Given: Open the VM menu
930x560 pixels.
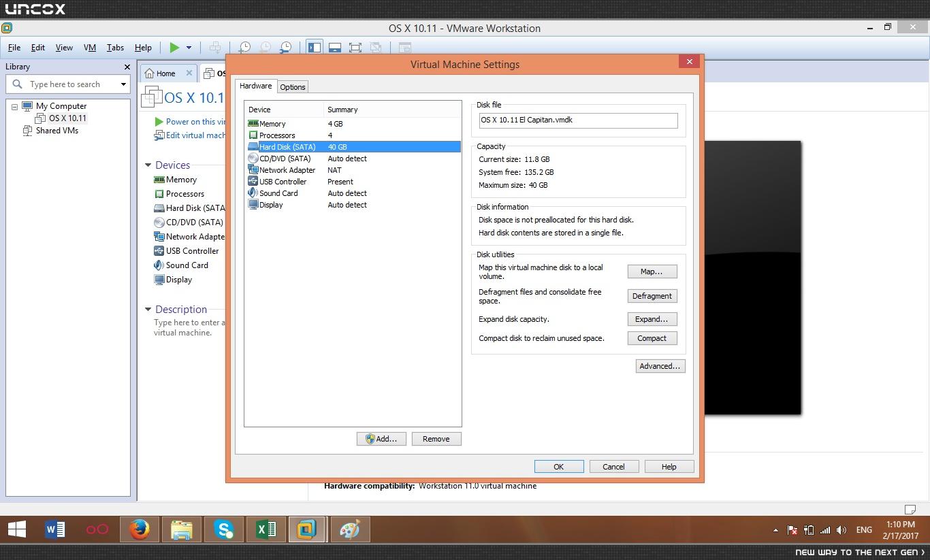Looking at the screenshot, I should 90,48.
